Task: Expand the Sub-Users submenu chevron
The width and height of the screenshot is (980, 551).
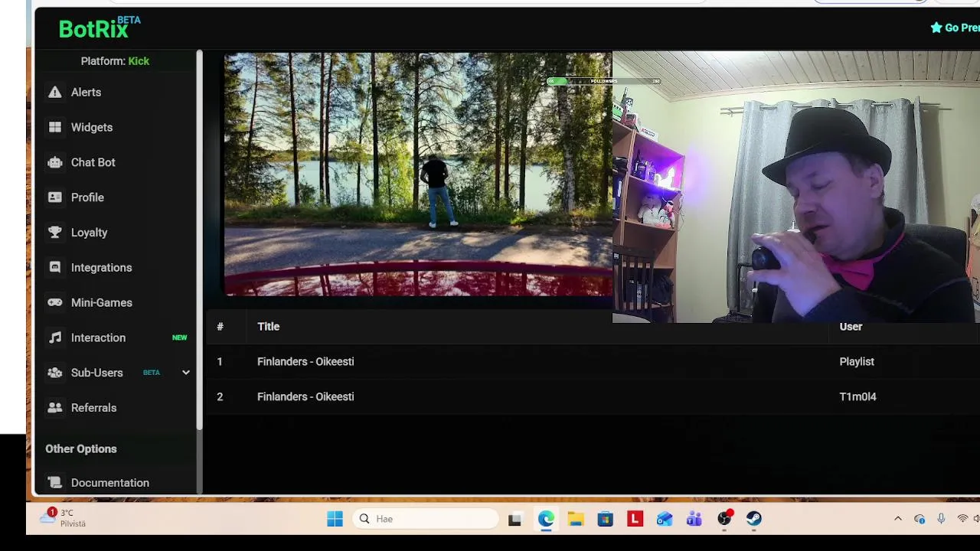Action: (185, 373)
